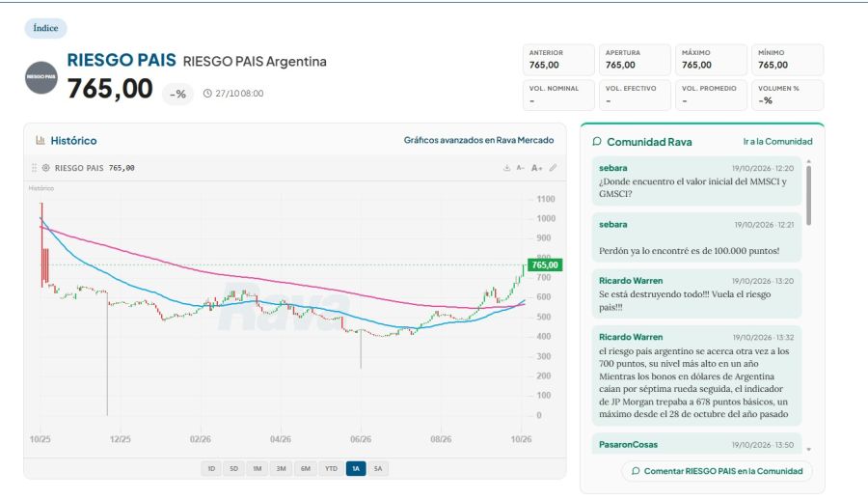The width and height of the screenshot is (868, 500).
Task: Click the Comunidad Rava speech bubble icon
Action: pyautogui.click(x=597, y=141)
